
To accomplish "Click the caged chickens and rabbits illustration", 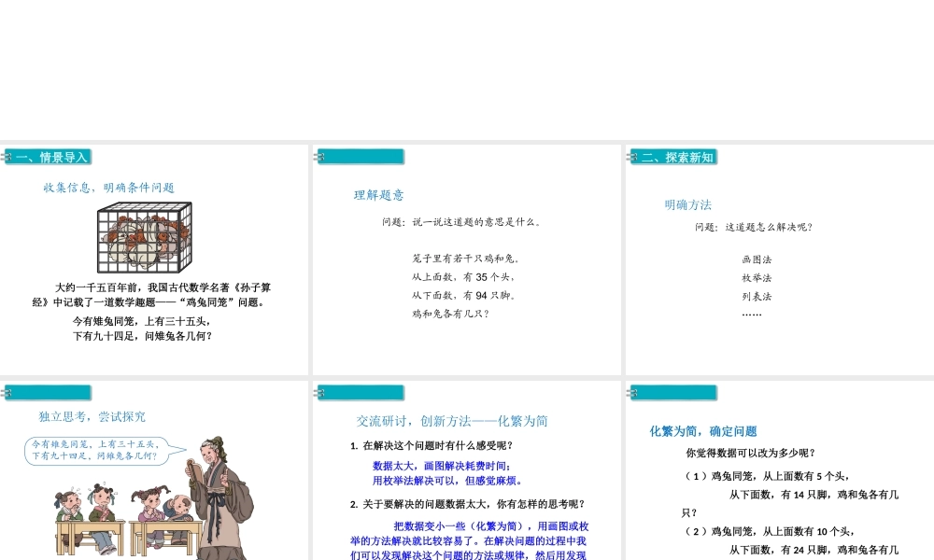I will point(146,238).
